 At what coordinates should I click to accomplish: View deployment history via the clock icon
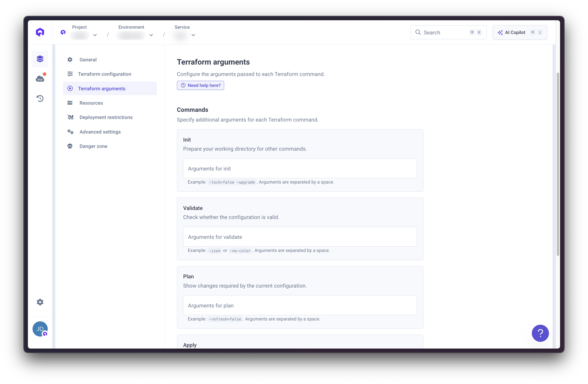tap(40, 98)
